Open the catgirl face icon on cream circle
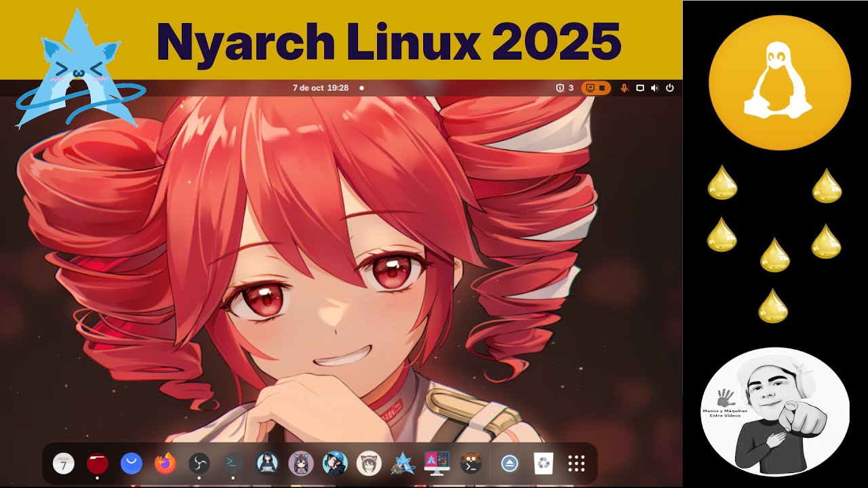This screenshot has height=488, width=868. click(x=369, y=464)
